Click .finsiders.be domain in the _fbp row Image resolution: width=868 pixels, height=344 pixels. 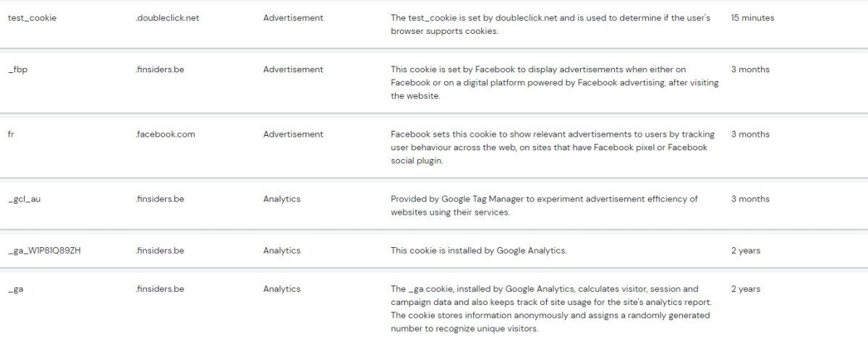coord(159,70)
